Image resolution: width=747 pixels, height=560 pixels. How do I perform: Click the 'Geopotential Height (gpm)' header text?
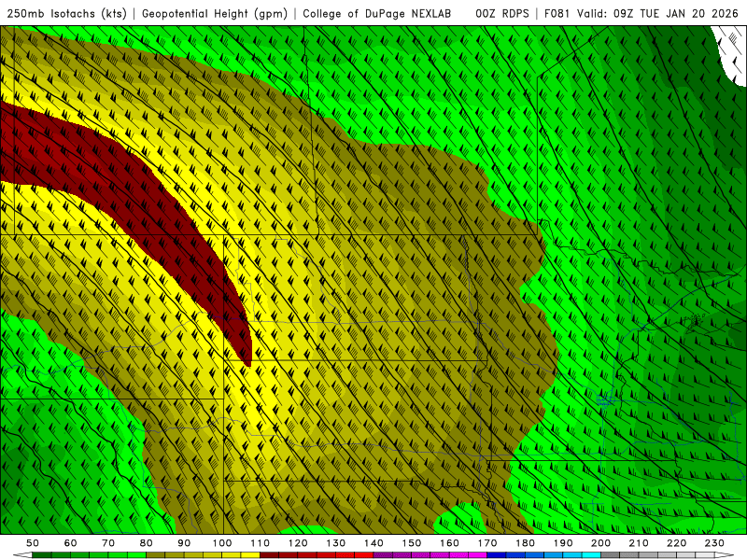215,14
